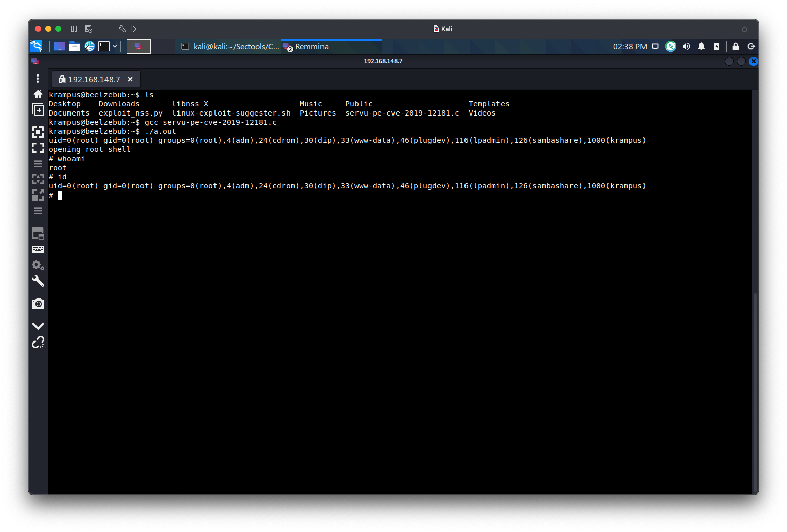Toggle grab all keyboard events

[x=38, y=249]
